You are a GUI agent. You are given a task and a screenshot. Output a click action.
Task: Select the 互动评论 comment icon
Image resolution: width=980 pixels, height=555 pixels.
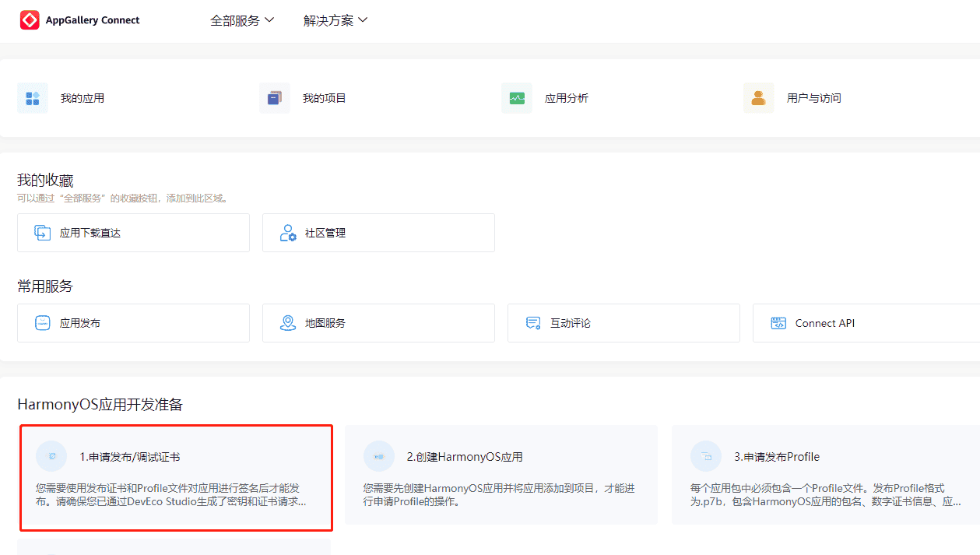(x=533, y=322)
